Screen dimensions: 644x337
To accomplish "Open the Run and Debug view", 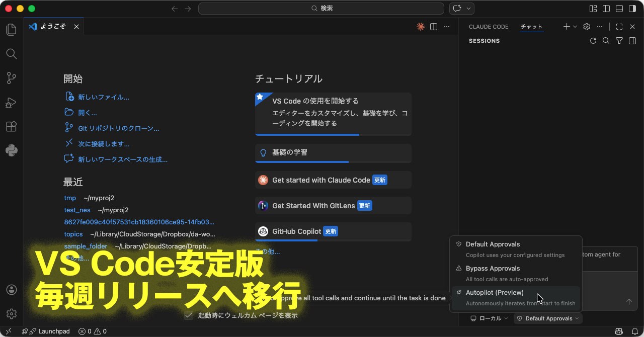I will point(11,102).
